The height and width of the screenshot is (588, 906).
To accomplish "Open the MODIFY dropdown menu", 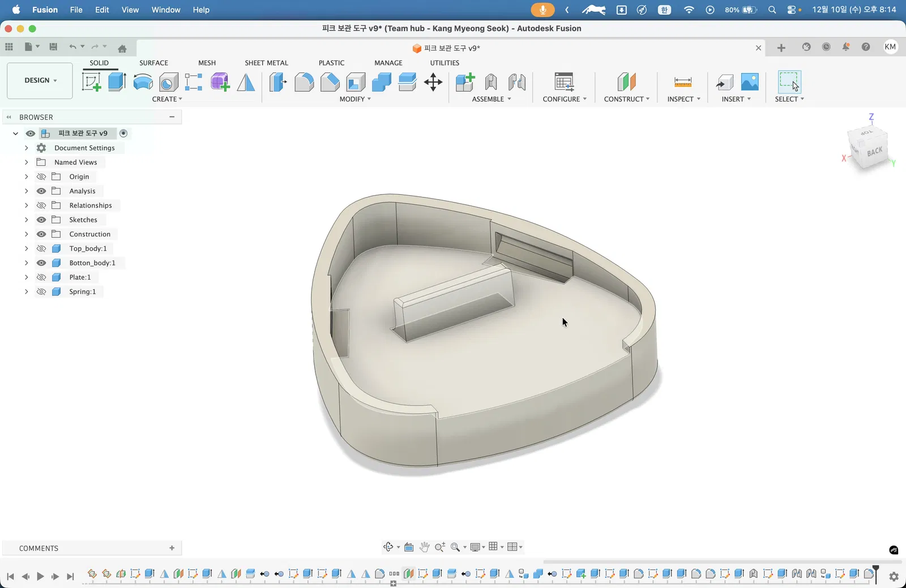I will click(355, 99).
